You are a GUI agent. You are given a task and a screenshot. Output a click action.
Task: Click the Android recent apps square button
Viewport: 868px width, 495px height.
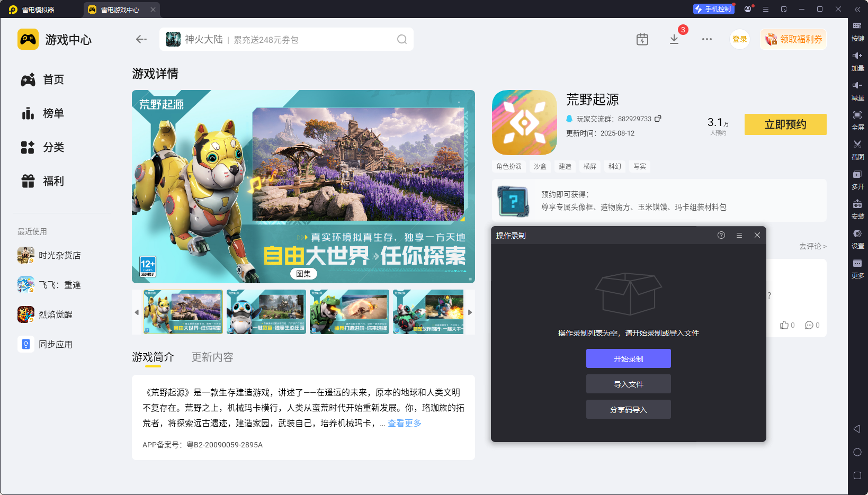click(x=857, y=475)
